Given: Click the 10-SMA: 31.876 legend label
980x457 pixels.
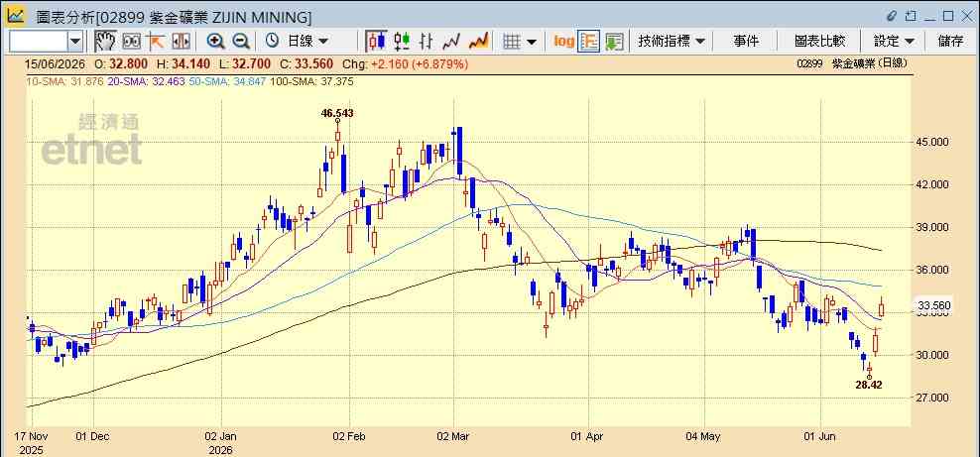Looking at the screenshot, I should point(63,81).
